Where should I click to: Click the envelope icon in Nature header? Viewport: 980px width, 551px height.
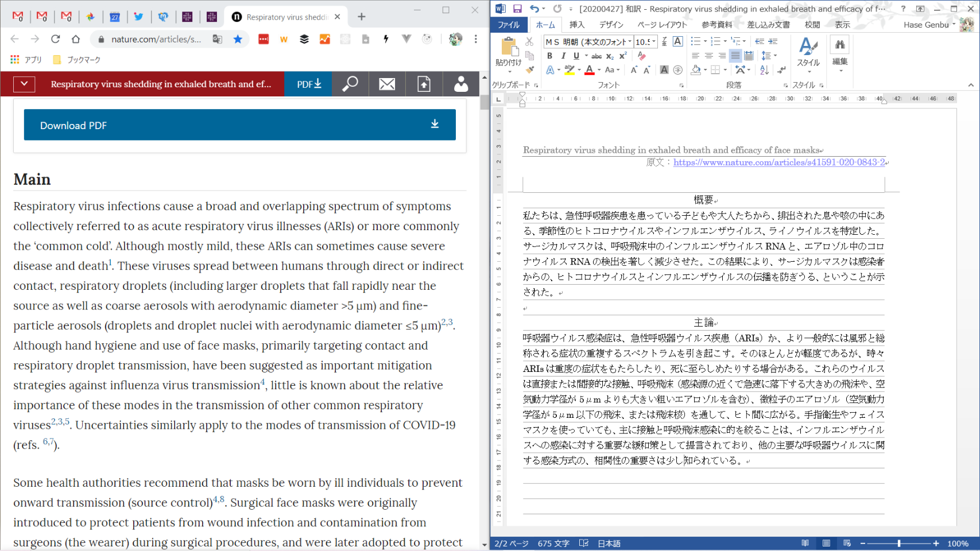[x=387, y=84]
